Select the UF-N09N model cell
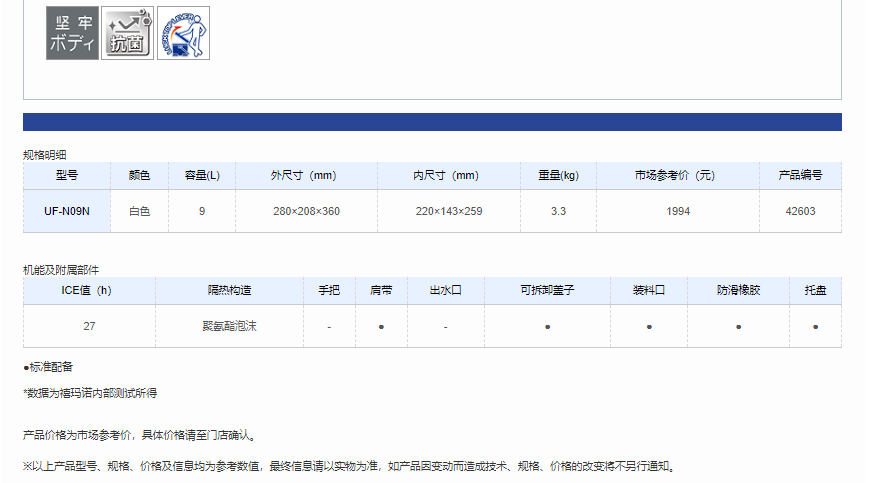Screen dimensions: 878x483 coord(67,211)
